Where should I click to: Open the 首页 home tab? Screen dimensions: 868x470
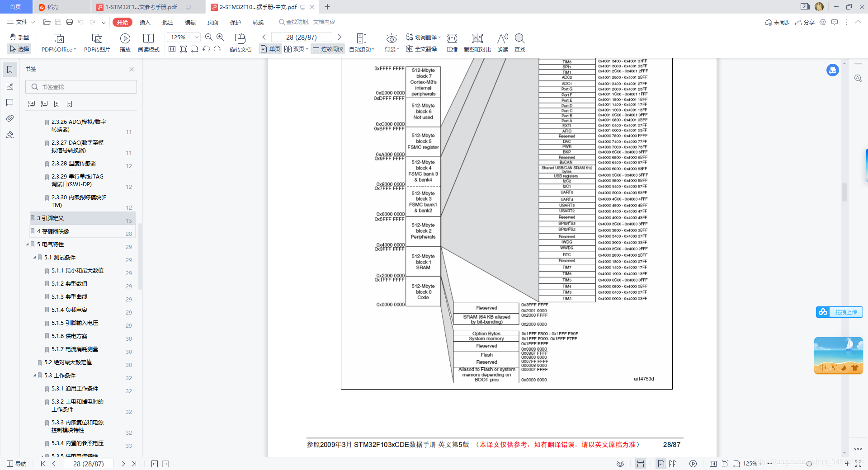(16, 7)
